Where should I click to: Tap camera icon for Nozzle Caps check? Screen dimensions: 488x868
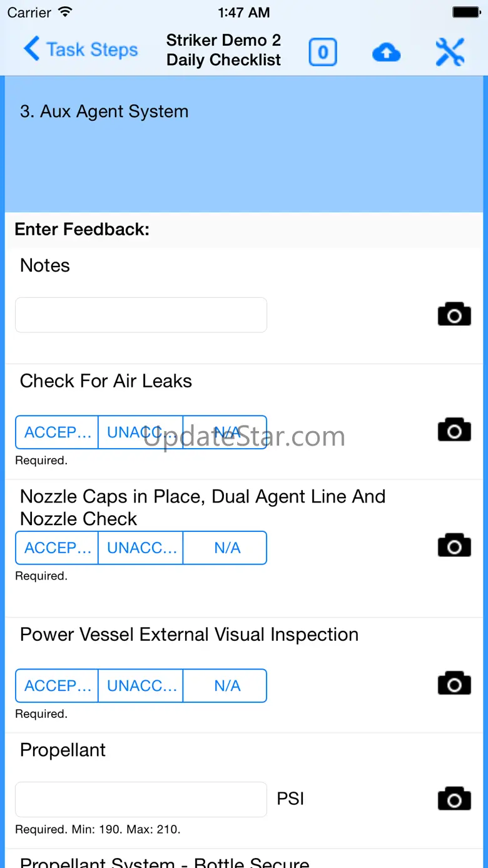454,546
